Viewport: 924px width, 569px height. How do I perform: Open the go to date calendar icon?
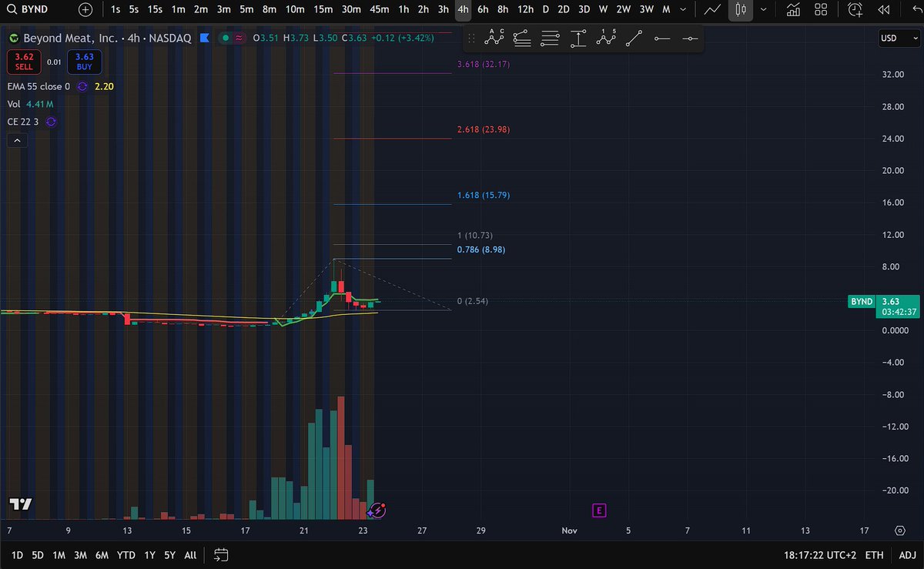coord(221,554)
